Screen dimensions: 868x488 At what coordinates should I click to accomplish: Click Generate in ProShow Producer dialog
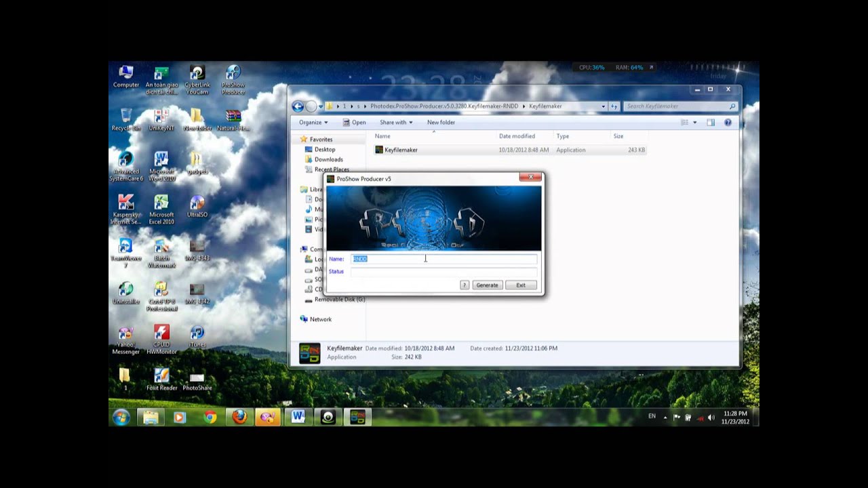[x=487, y=285]
